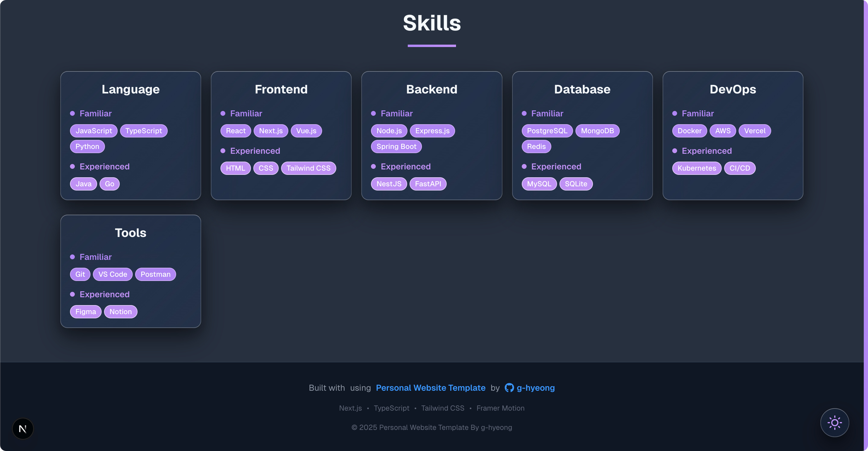Click the Frontend card heading

(x=281, y=89)
